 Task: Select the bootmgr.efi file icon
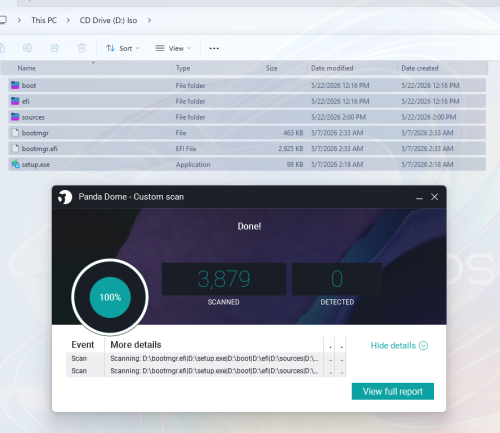click(x=15, y=148)
